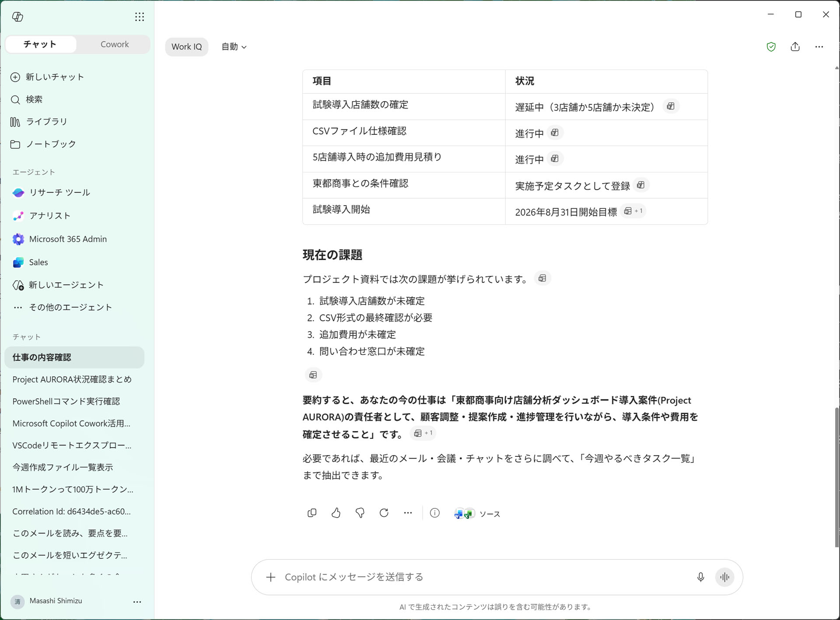This screenshot has height=620, width=840.
Task: Open chat Microsoft Copilot Cowork活用
Action: (71, 424)
